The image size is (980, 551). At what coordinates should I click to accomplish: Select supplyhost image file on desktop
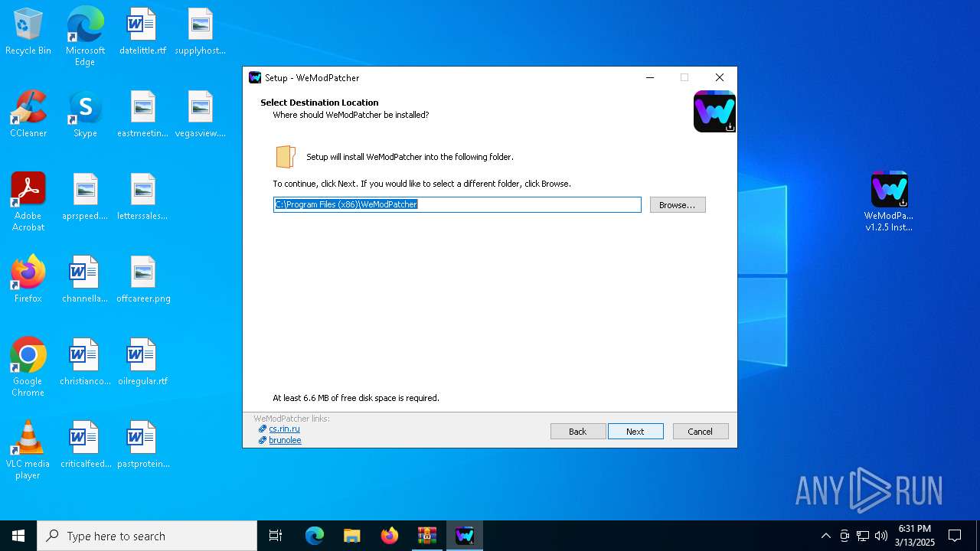(x=200, y=32)
